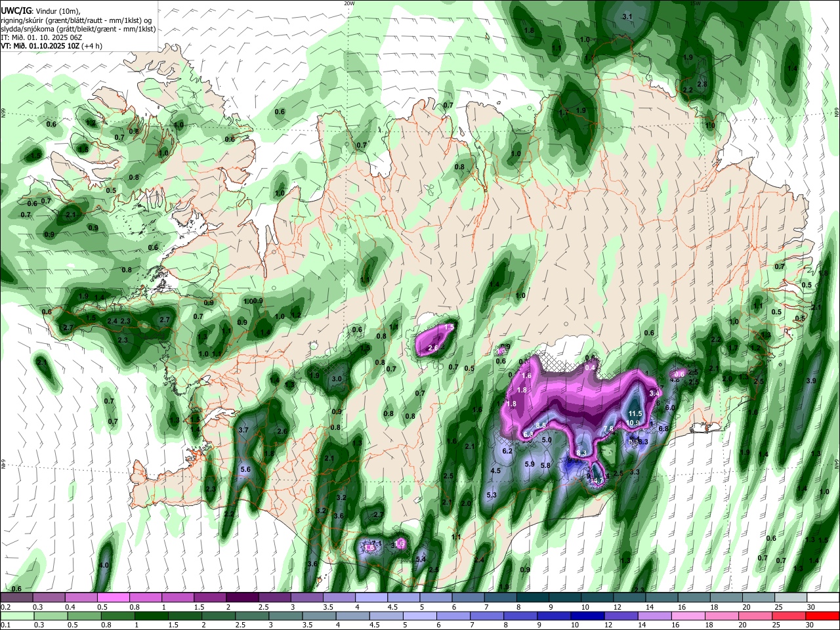The width and height of the screenshot is (840, 630).
Task: Click the initial time line 'IT: Mið. 01. 10. 2025 06Z'
Action: [x=41, y=37]
